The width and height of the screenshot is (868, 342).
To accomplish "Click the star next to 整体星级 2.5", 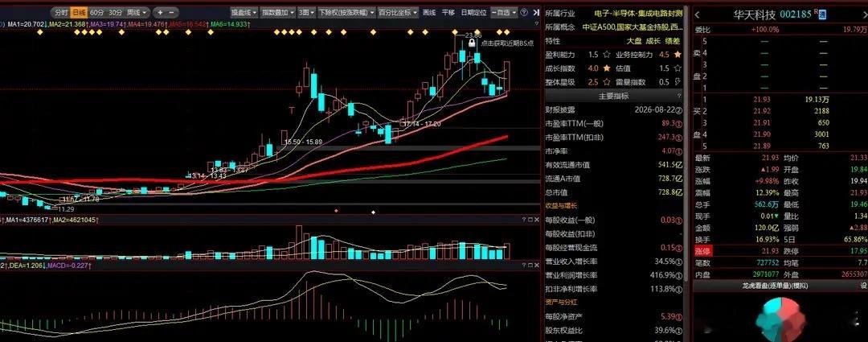I will [x=608, y=81].
